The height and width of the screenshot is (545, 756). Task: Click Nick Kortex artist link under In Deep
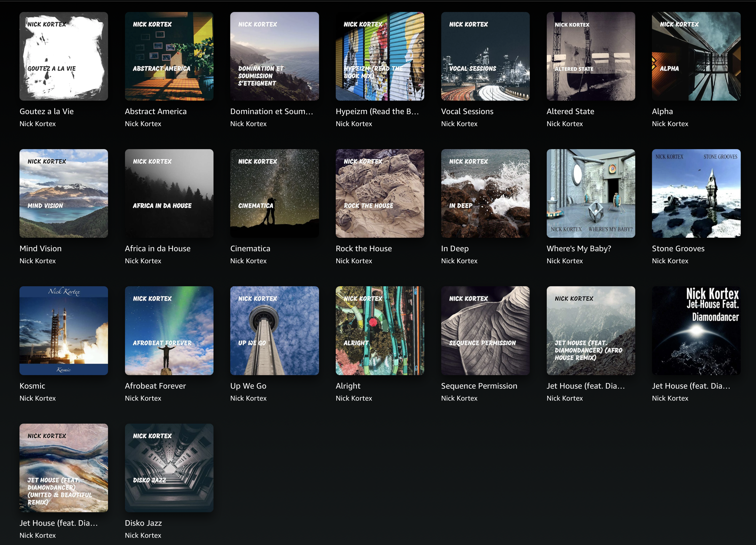pyautogui.click(x=459, y=261)
